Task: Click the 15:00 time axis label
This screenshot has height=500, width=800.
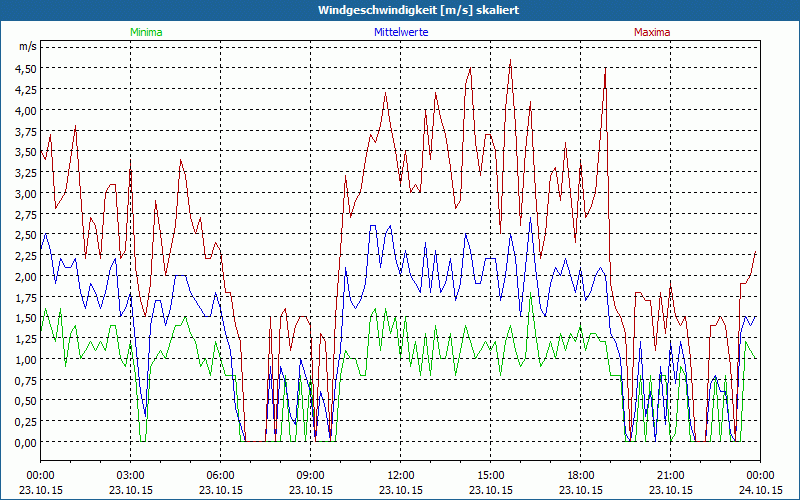Action: coord(491,476)
